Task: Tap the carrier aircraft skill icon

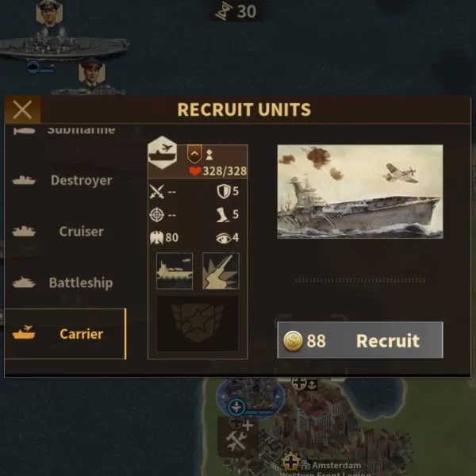Action: (x=175, y=271)
